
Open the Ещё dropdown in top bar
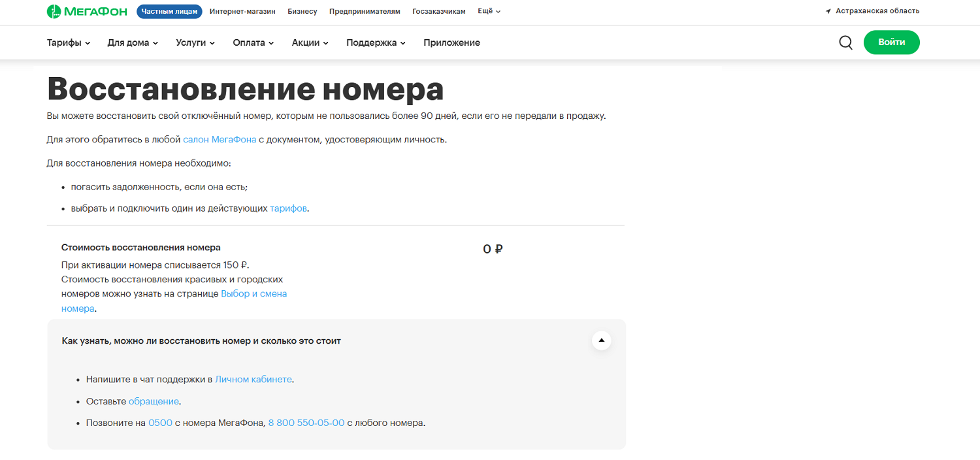[x=489, y=11]
